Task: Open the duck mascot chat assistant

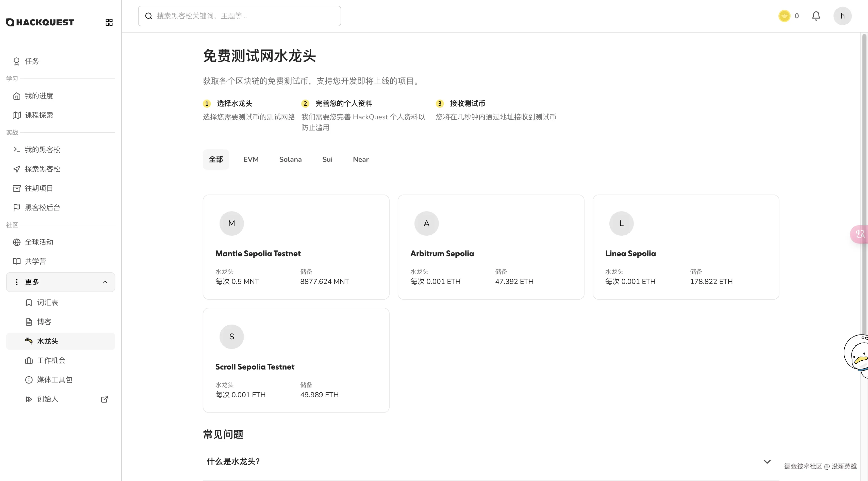Action: [x=856, y=357]
